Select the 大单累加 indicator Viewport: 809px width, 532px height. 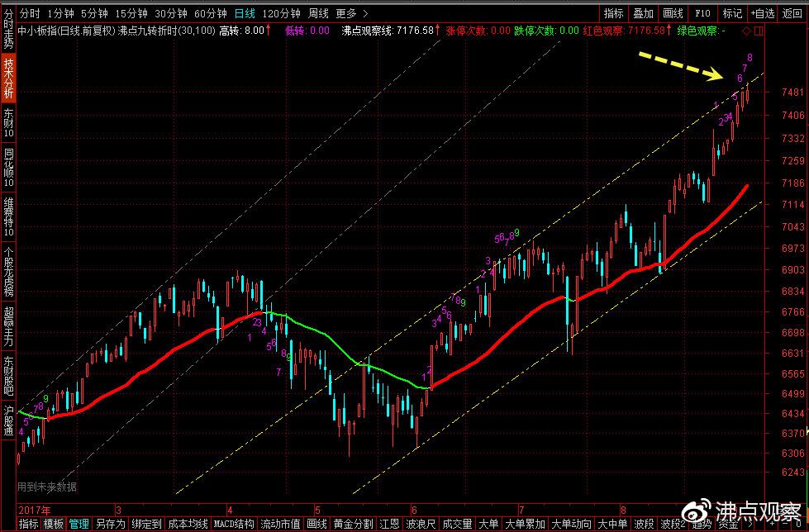point(525,524)
